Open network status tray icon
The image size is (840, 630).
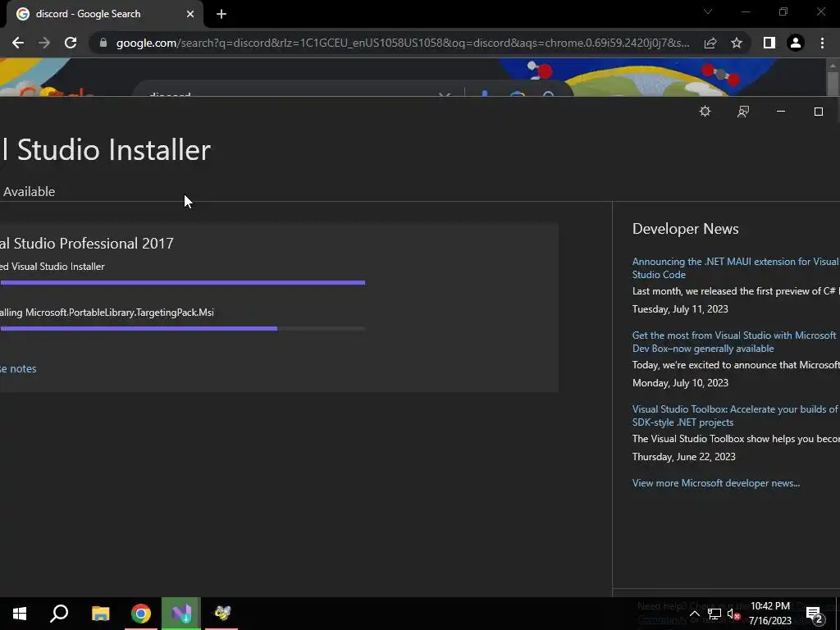point(714,614)
